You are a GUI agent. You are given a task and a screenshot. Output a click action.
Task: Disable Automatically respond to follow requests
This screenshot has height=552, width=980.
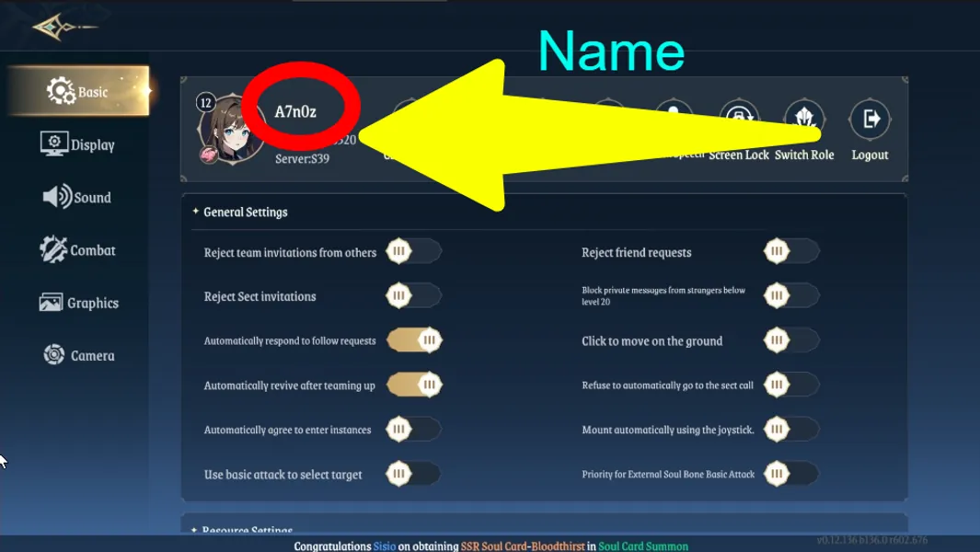414,340
